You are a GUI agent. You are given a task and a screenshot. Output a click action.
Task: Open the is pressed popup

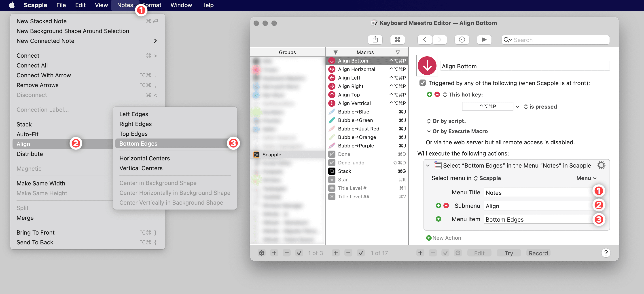point(525,107)
